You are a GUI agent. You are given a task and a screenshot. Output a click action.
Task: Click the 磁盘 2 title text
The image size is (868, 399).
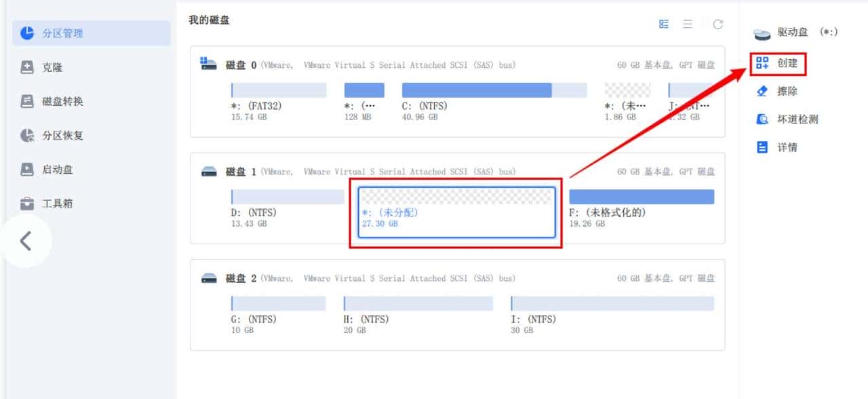pos(241,278)
